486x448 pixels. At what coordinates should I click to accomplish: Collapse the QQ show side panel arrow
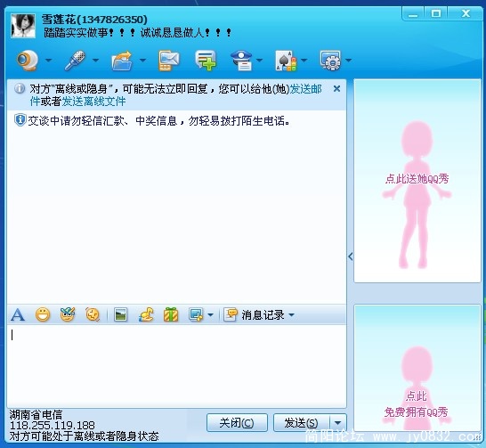tap(350, 257)
